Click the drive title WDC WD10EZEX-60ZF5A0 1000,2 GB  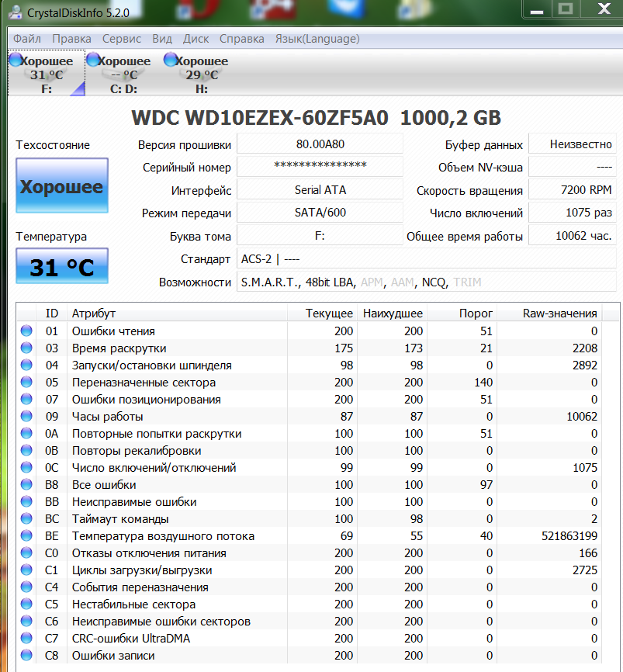[x=316, y=118]
